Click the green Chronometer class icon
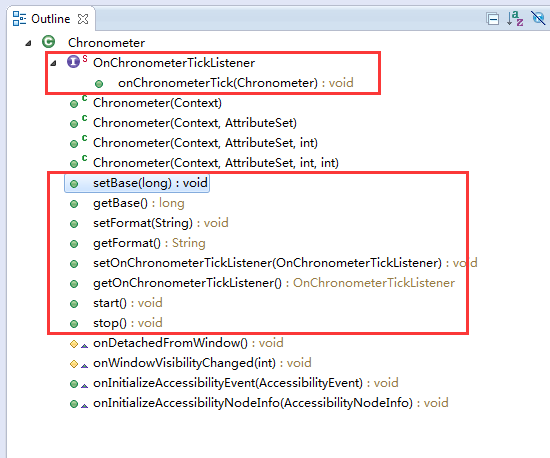The height and width of the screenshot is (458, 550). point(48,42)
